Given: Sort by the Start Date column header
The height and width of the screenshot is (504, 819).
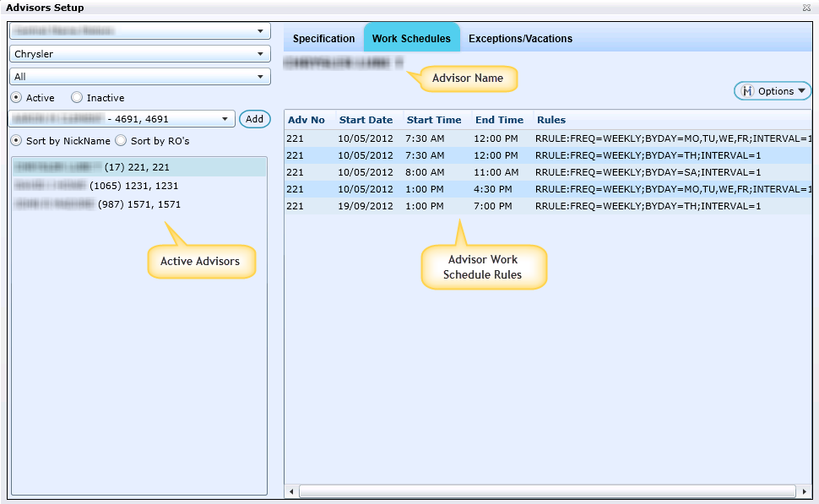Looking at the screenshot, I should click(x=366, y=120).
